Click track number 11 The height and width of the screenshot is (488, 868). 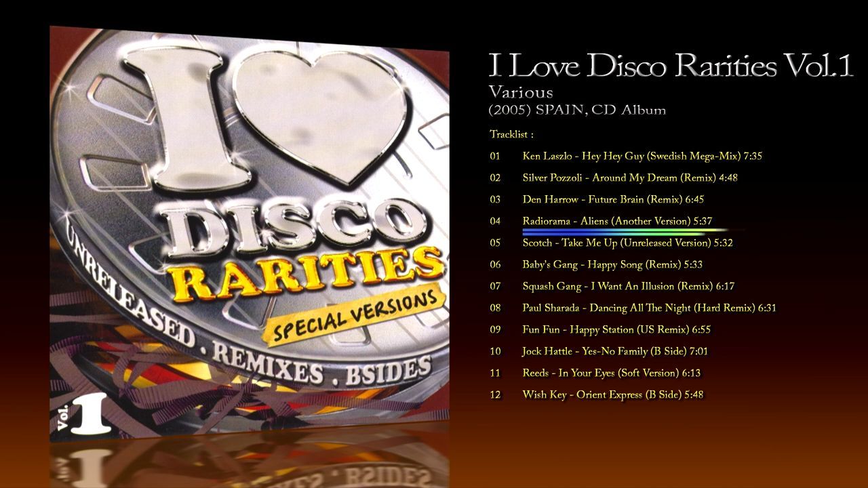point(494,373)
